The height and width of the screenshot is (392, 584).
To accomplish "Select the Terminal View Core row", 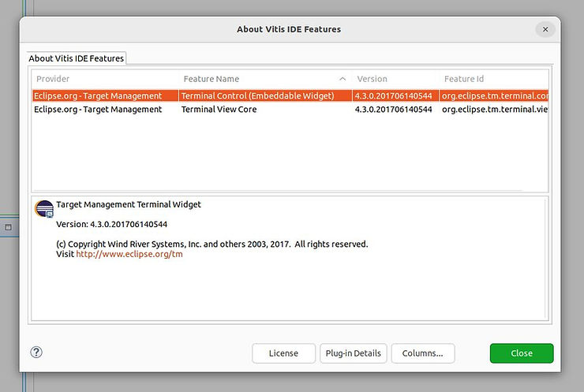I will tap(290, 110).
